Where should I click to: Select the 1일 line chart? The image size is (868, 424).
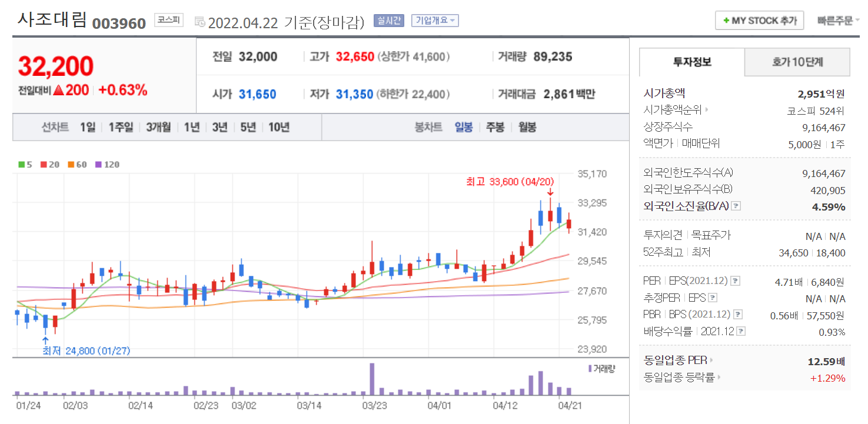[x=88, y=127]
